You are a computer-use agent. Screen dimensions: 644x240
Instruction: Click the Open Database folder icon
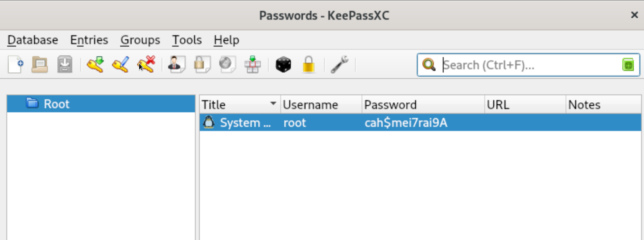(x=40, y=65)
